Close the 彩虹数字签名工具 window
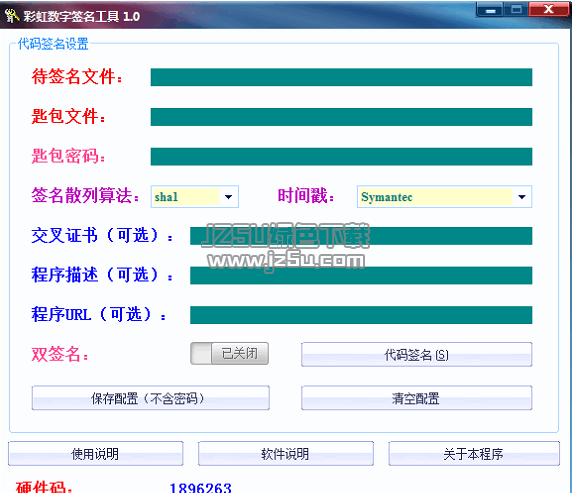 click(549, 9)
